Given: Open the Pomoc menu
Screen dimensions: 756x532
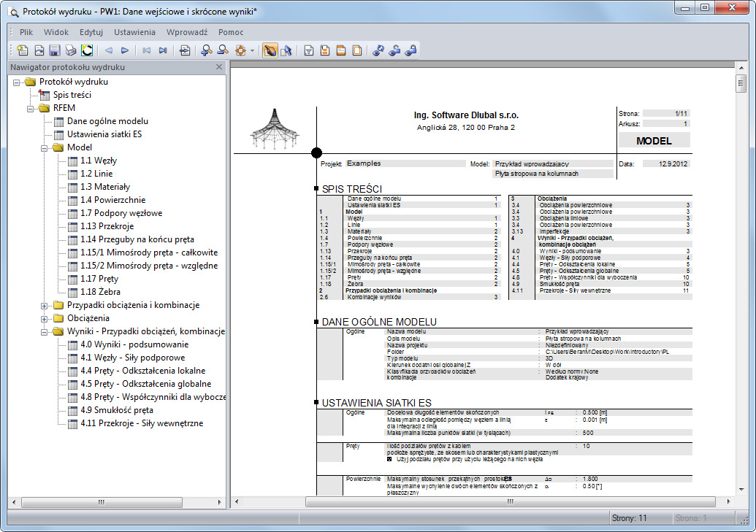Looking at the screenshot, I should 231,32.
